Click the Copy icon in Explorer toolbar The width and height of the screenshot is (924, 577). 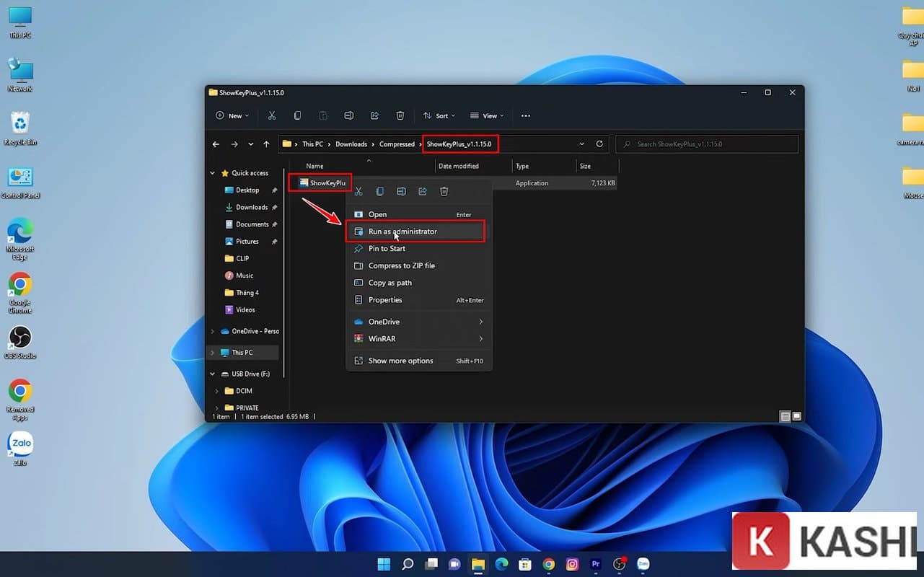tap(297, 115)
